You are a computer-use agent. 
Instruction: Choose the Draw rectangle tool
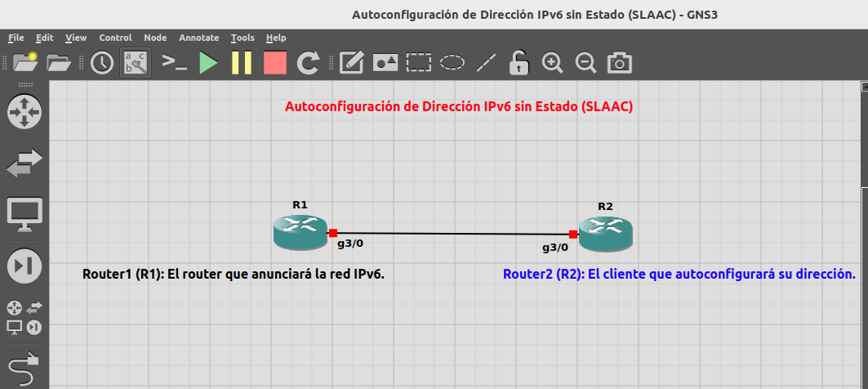point(419,62)
